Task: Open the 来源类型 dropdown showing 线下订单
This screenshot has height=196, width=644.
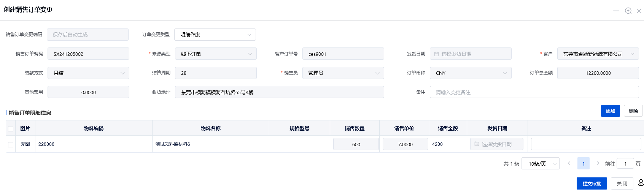Action: tap(216, 54)
